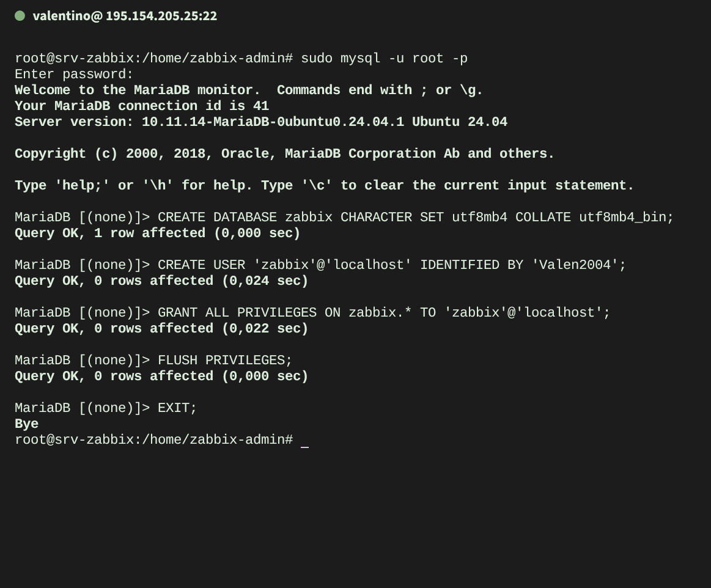Click the Query OK result showing 0,024 sec
This screenshot has height=588, width=711.
click(x=161, y=281)
